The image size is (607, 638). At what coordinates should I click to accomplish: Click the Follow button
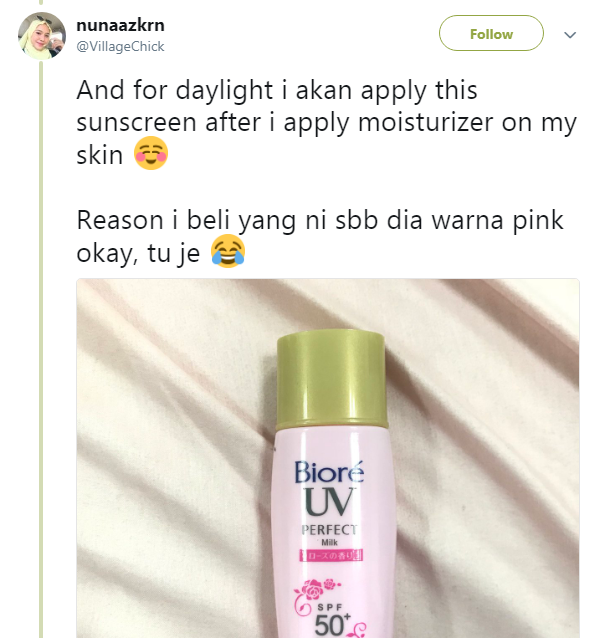pyautogui.click(x=491, y=33)
